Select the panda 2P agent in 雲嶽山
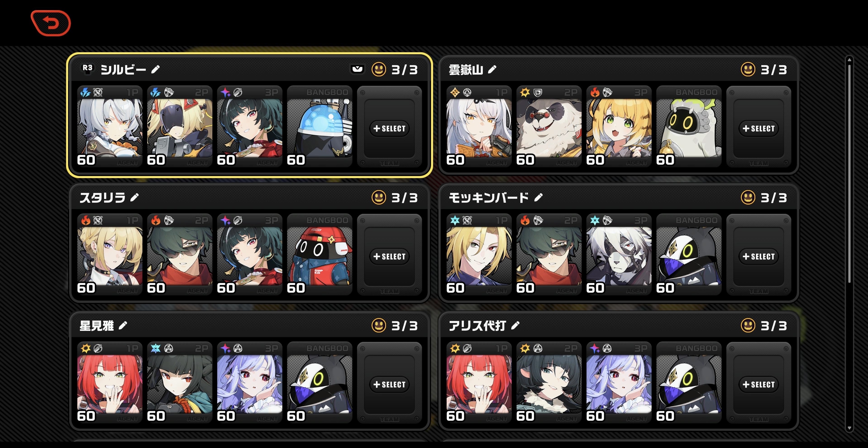The height and width of the screenshot is (448, 868). (x=549, y=126)
